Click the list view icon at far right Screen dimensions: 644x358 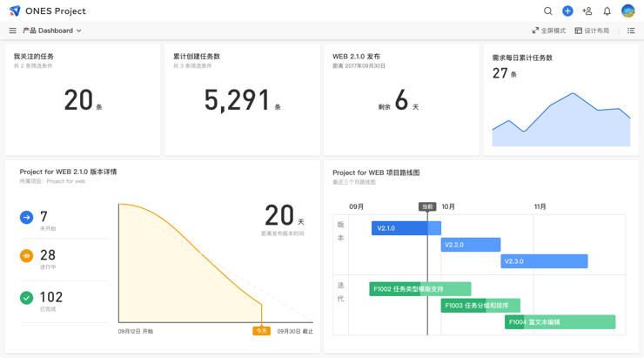tap(631, 30)
